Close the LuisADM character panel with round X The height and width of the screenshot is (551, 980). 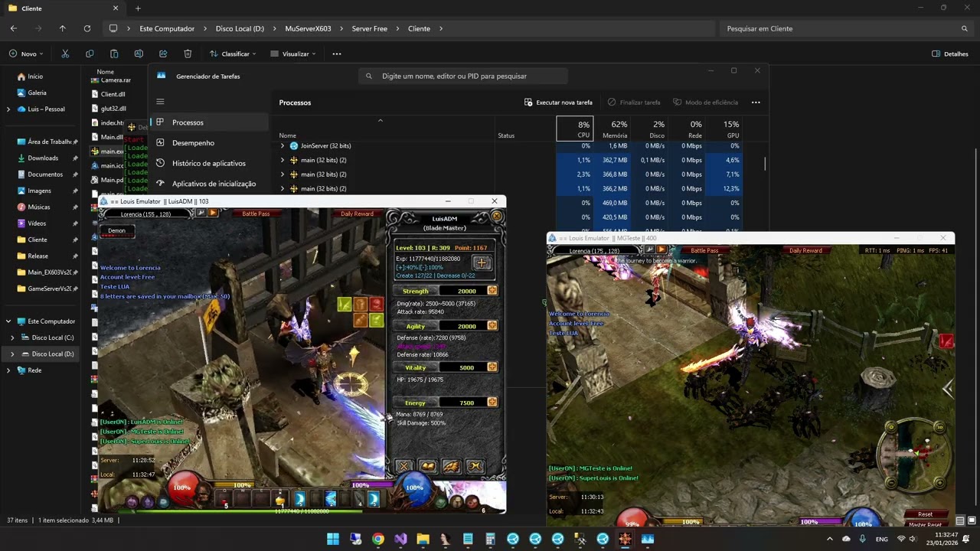tap(497, 217)
